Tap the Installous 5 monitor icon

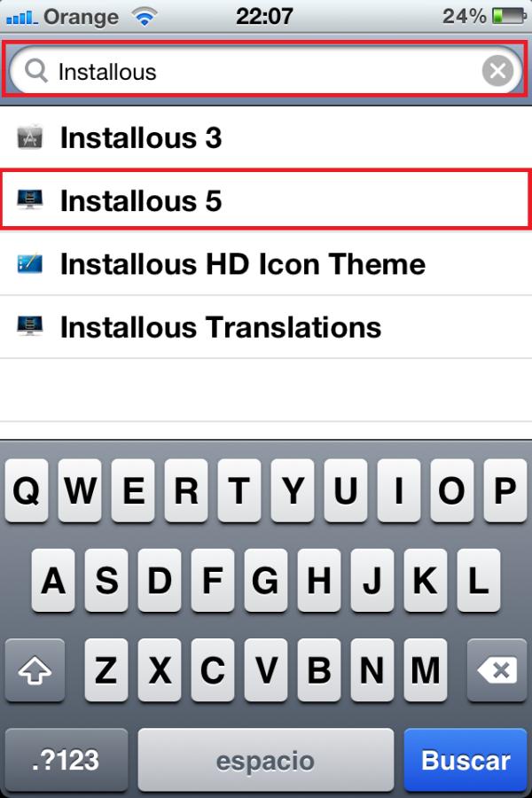[x=30, y=201]
